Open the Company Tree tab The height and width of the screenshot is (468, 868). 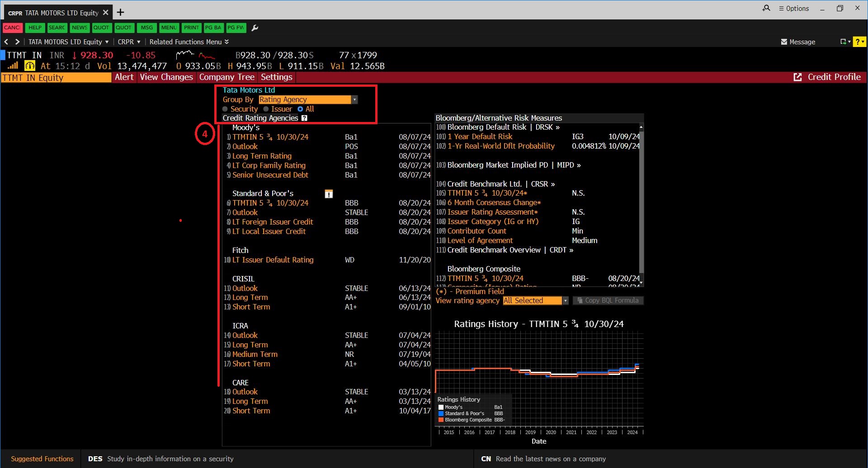click(227, 77)
